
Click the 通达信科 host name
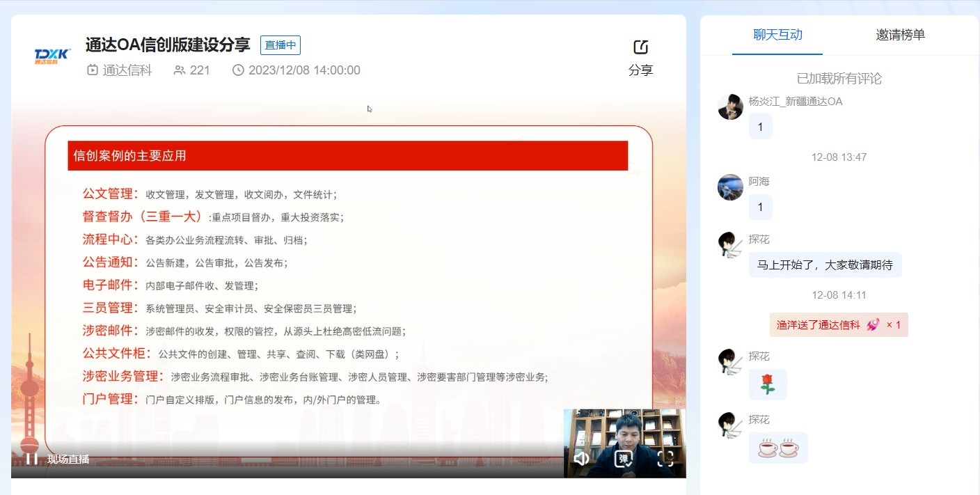pyautogui.click(x=127, y=70)
